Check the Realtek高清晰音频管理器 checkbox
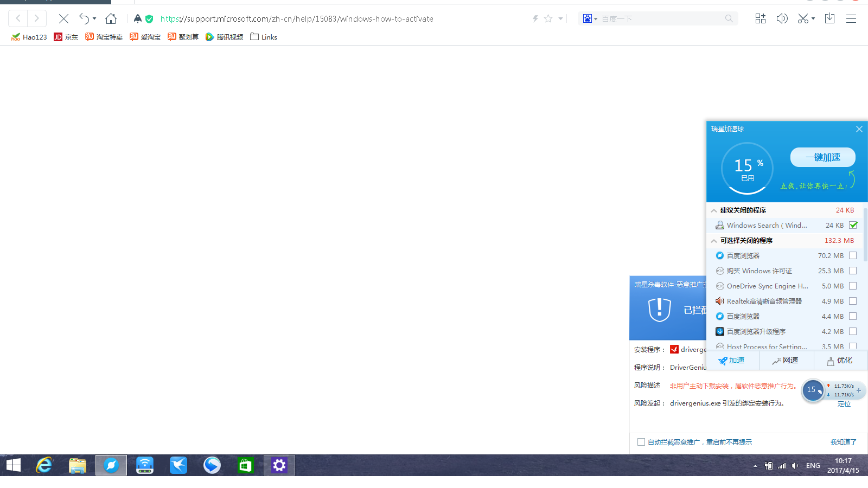Screen dimensions: 868x488 click(x=853, y=301)
